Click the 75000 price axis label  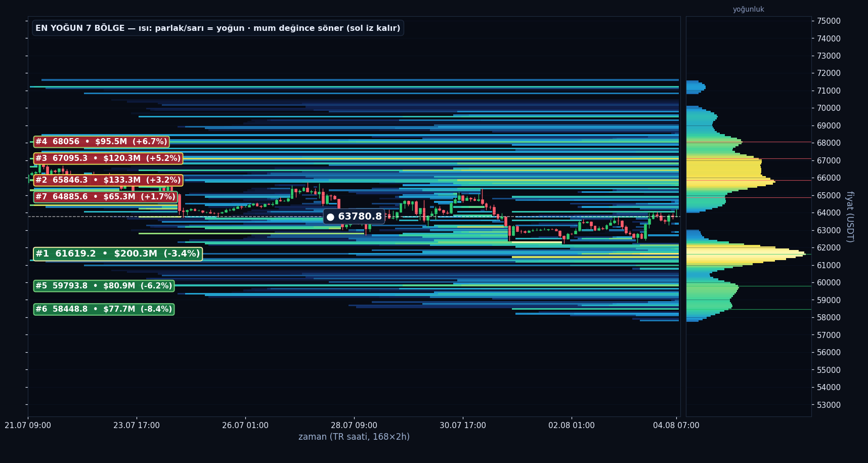[829, 21]
